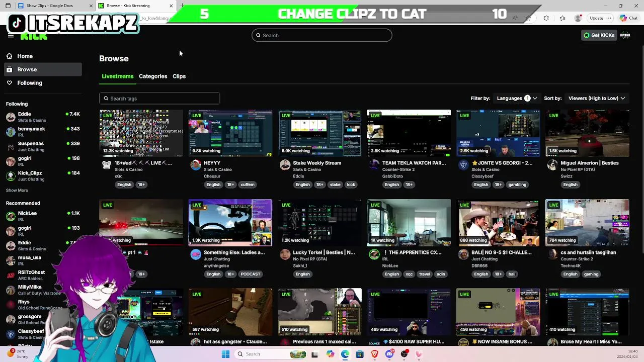The width and height of the screenshot is (644, 362).
Task: Open musa_usa avatar in Recommended list
Action: click(11, 260)
